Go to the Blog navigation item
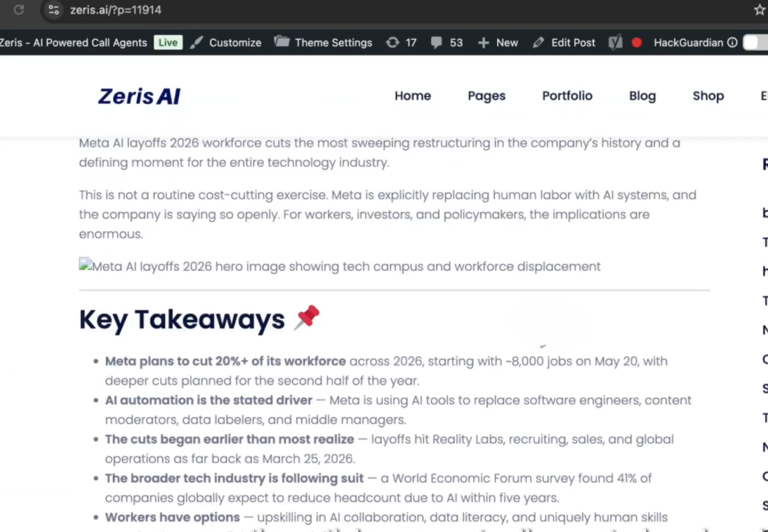 [x=642, y=96]
